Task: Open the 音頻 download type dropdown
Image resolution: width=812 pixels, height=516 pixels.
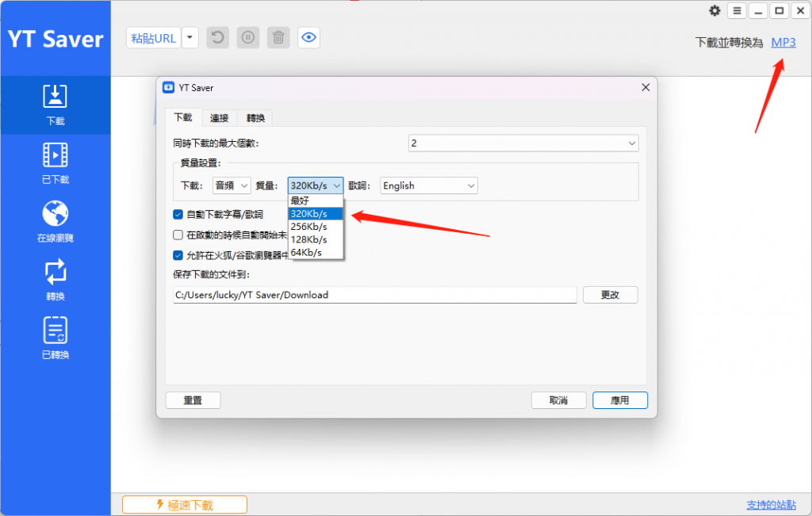Action: [232, 185]
